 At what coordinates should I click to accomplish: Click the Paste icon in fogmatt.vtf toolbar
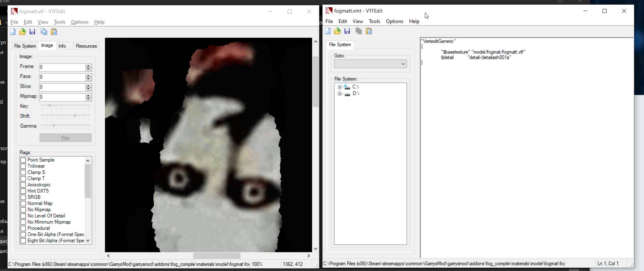coord(54,32)
